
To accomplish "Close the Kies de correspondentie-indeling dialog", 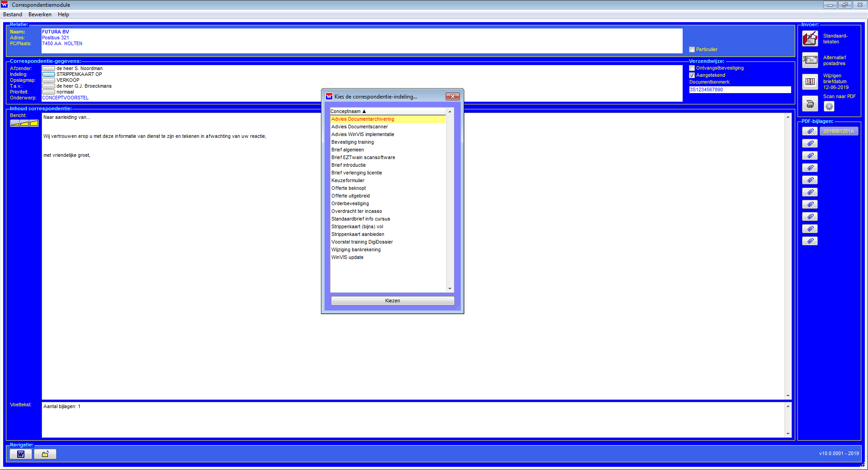I will coord(453,96).
